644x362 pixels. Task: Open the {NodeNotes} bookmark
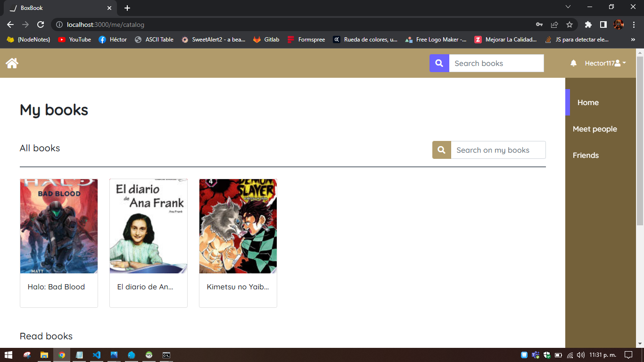pos(28,40)
